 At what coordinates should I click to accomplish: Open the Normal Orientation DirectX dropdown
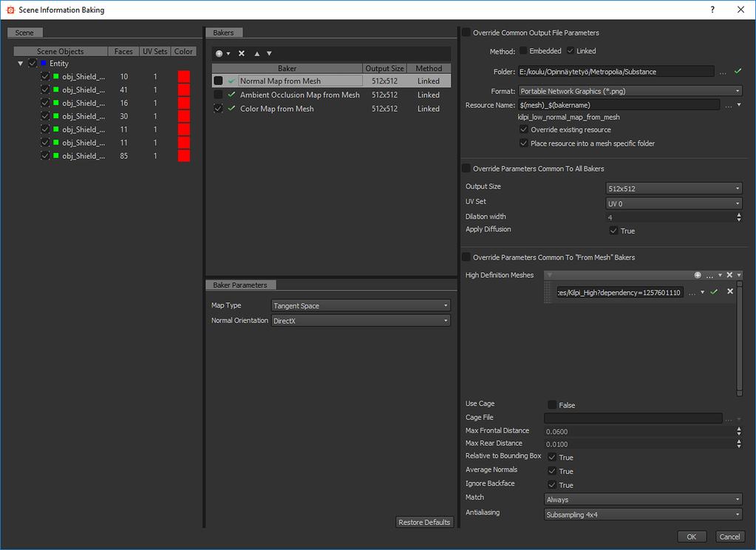[361, 321]
